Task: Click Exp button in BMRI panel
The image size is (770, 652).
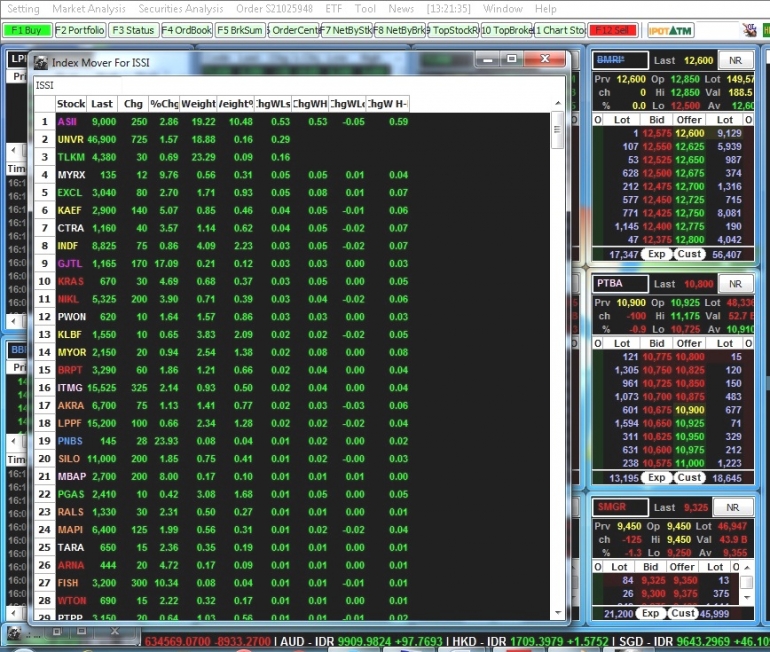Action: (x=656, y=254)
